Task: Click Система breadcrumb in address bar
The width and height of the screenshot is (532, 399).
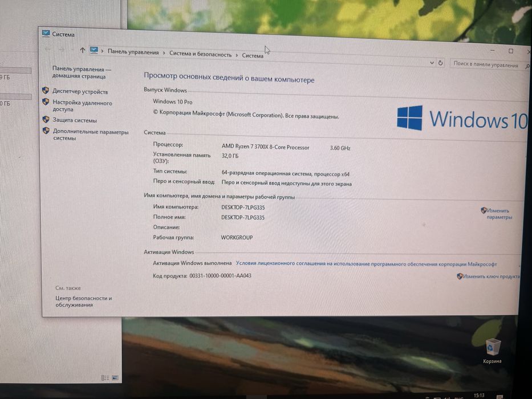Action: 253,55
